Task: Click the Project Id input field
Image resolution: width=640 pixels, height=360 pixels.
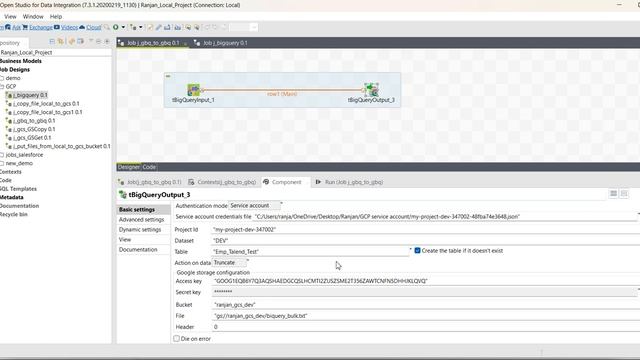Action: [426, 230]
